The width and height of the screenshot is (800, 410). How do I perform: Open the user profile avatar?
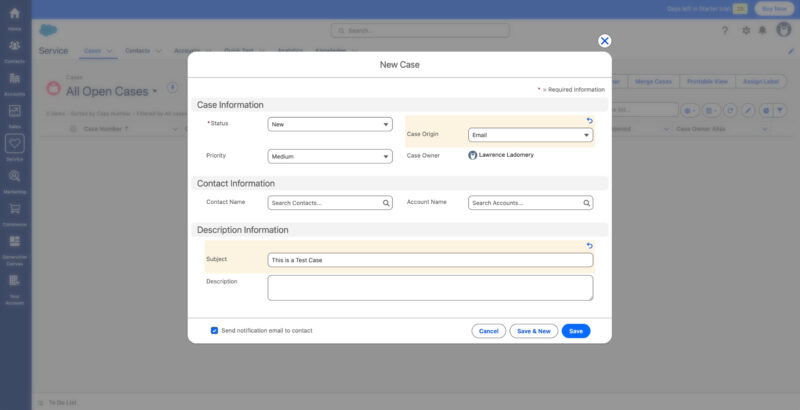[x=784, y=30]
